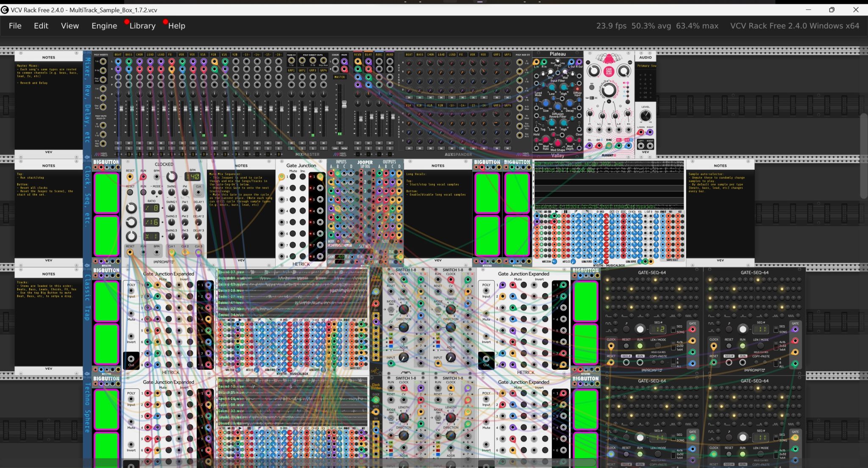868x468 pixels.
Task: Flip SEQ/SONG switch on the GATE-SEQ-64 showing 12
Action: click(673, 329)
